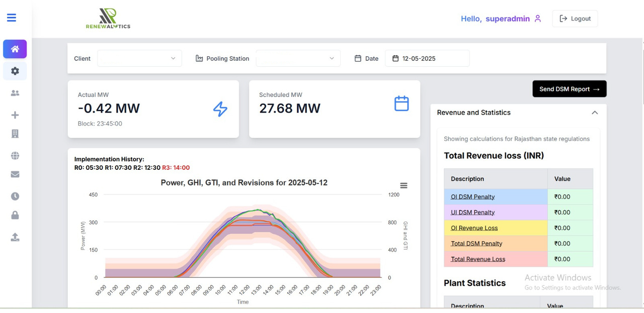
Task: Expand the Pooling Station dropdown
Action: click(298, 58)
